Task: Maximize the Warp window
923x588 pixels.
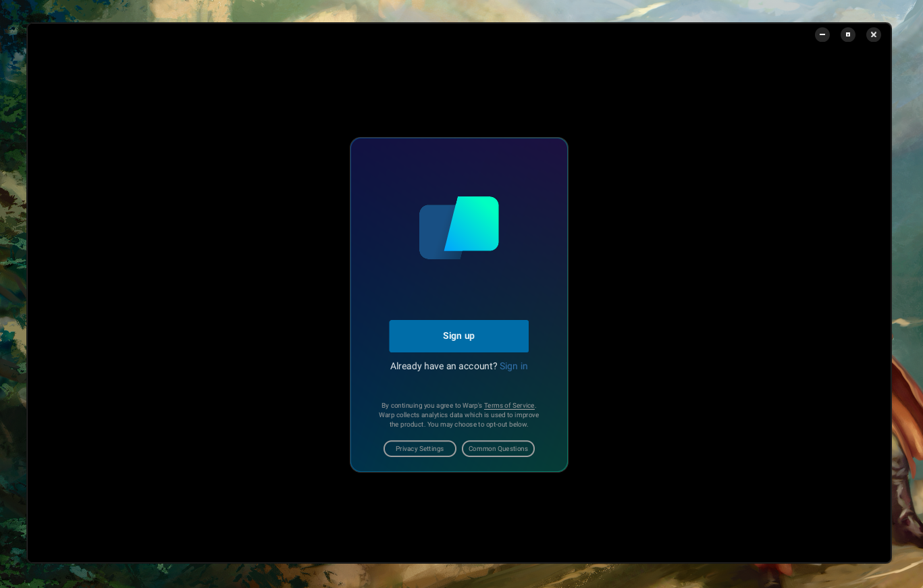Action: pyautogui.click(x=848, y=34)
